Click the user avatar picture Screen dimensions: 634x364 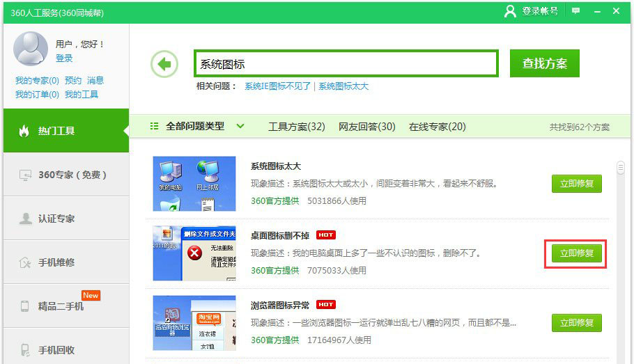pyautogui.click(x=31, y=49)
